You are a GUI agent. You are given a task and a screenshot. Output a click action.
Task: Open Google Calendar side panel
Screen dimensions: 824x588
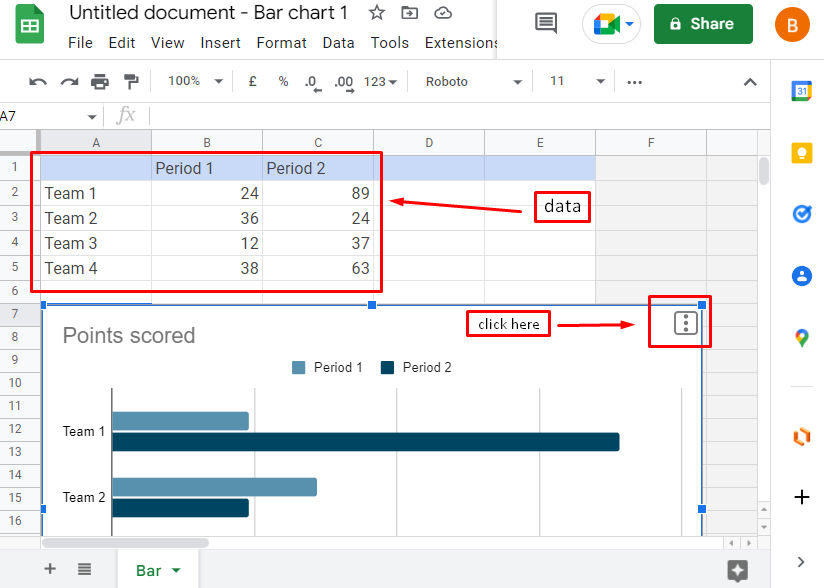click(801, 91)
